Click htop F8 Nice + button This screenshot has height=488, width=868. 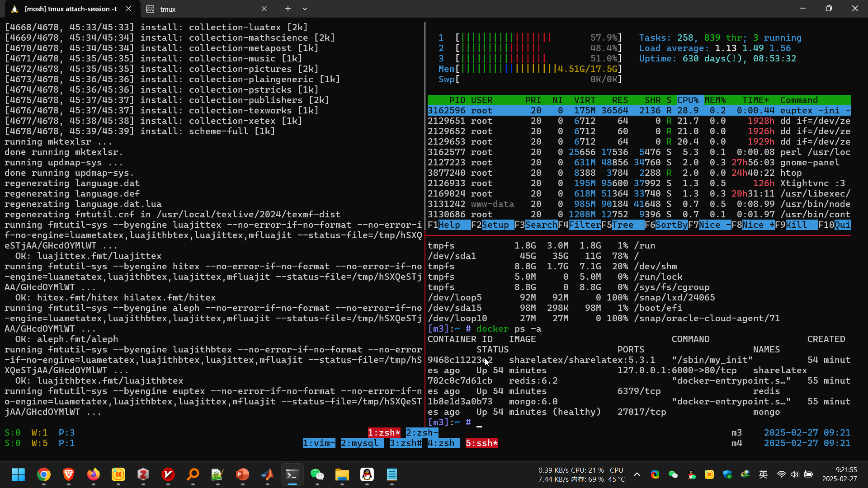(753, 225)
